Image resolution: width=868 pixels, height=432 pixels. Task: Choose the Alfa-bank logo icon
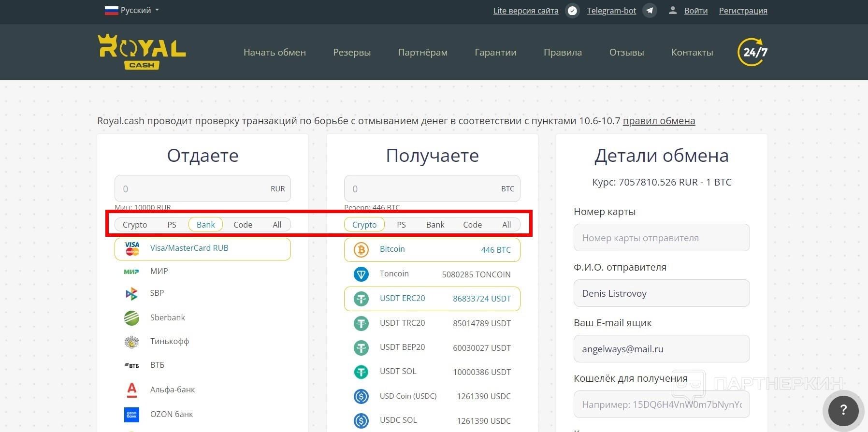coord(131,389)
